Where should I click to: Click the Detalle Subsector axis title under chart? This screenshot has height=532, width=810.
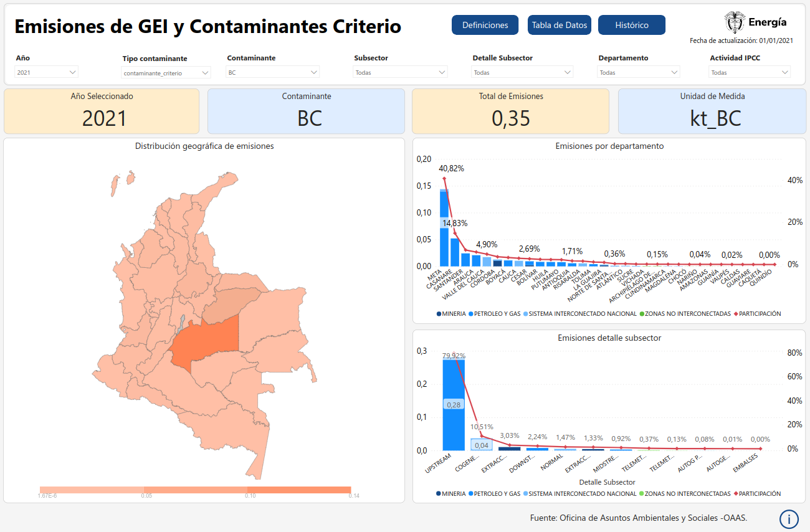607,482
